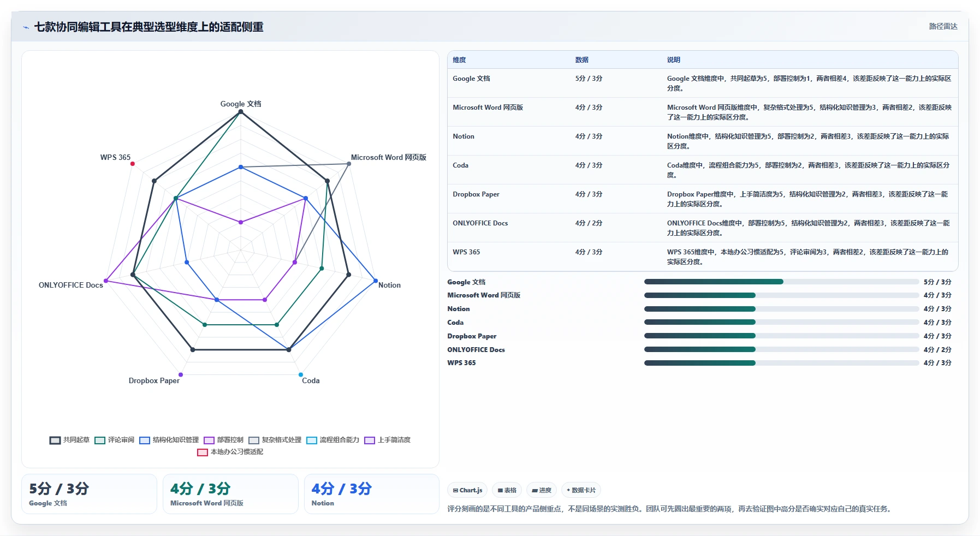Click the WPS 365 radar axis label
This screenshot has height=536, width=980.
115,157
